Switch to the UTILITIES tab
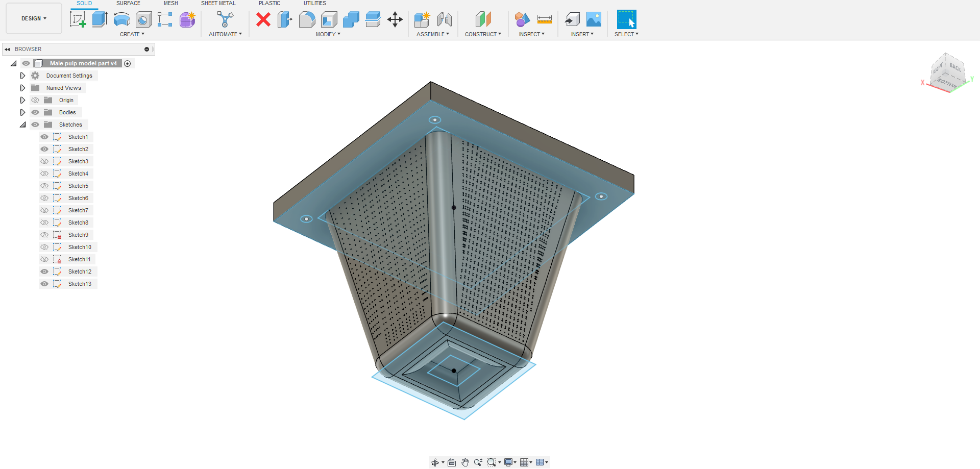Screen dimensions: 980x469 click(x=315, y=3)
